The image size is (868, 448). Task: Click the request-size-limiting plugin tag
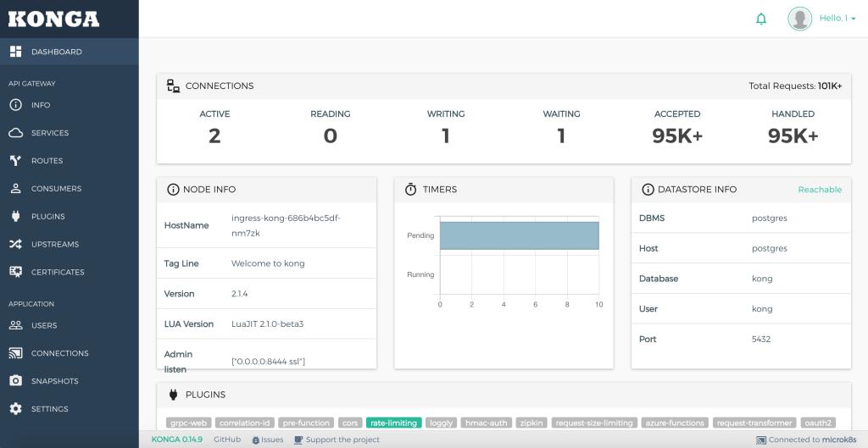[594, 423]
